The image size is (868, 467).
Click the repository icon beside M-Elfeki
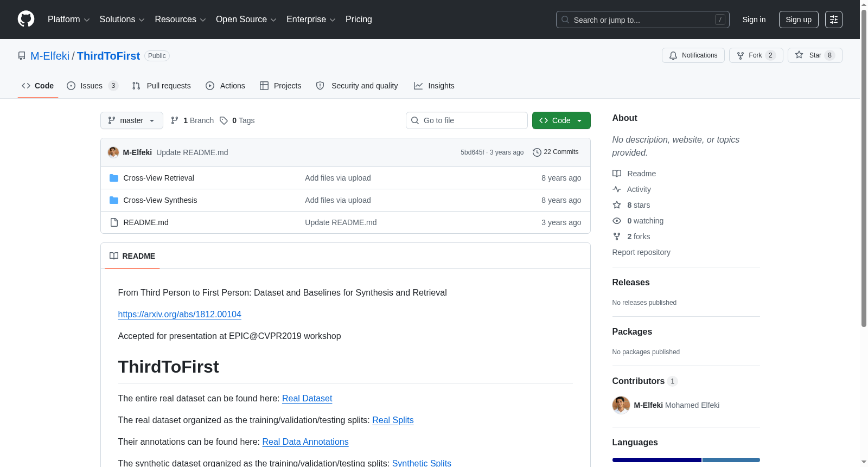click(x=22, y=56)
